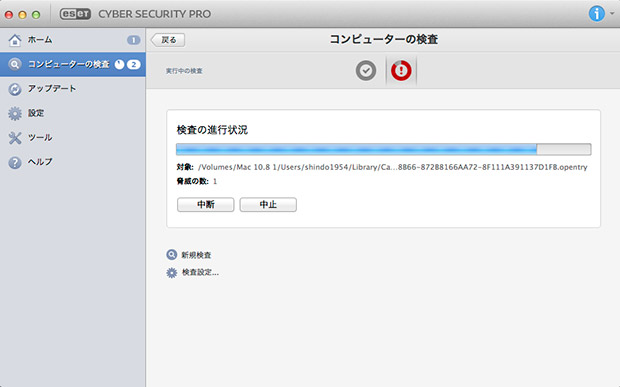Click the home house icon
Screen dimensions: 620x387
(15, 40)
